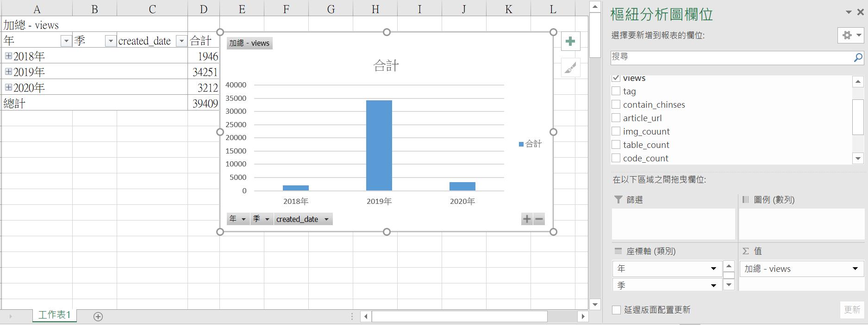Open 季 field button on chart
This screenshot has height=325, width=868.
262,219
